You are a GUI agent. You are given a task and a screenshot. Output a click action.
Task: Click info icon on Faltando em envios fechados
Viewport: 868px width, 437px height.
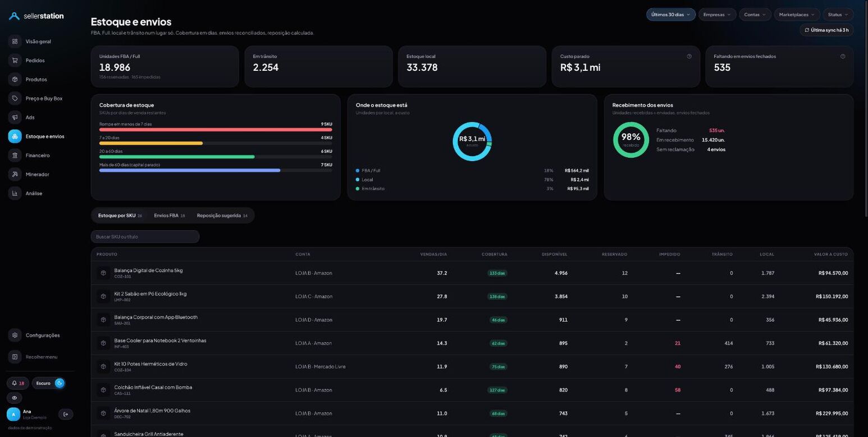point(843,56)
